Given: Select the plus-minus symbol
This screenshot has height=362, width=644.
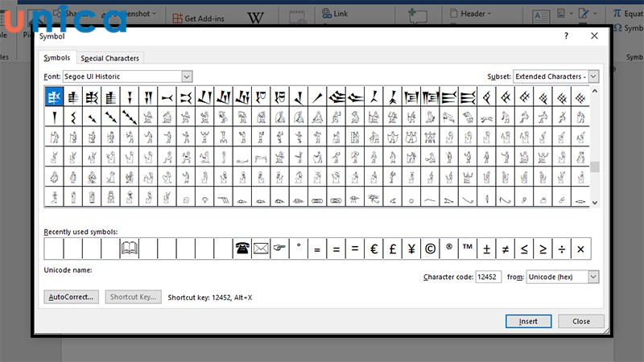Looking at the screenshot, I should point(487,249).
